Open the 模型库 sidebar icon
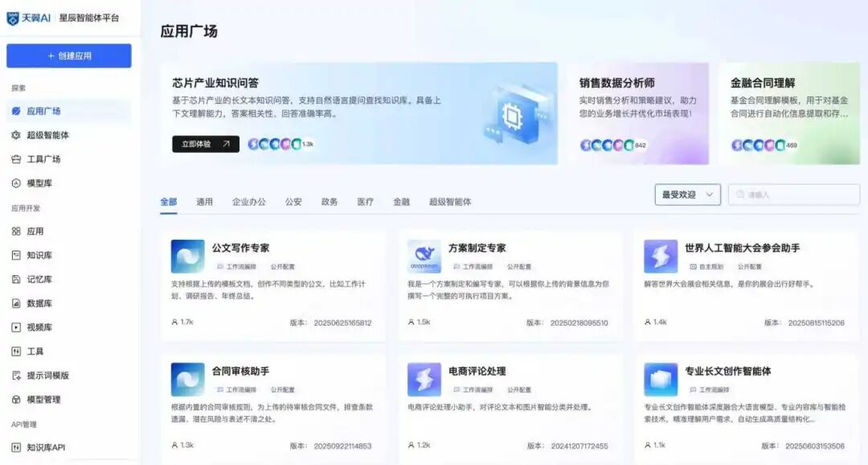This screenshot has width=868, height=465. 16,183
